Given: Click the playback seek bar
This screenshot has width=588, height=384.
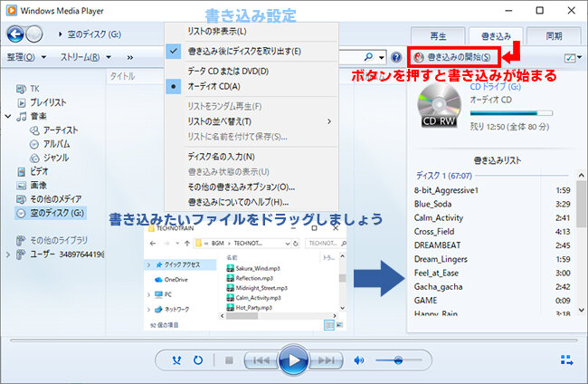Looking at the screenshot, I should (294, 341).
